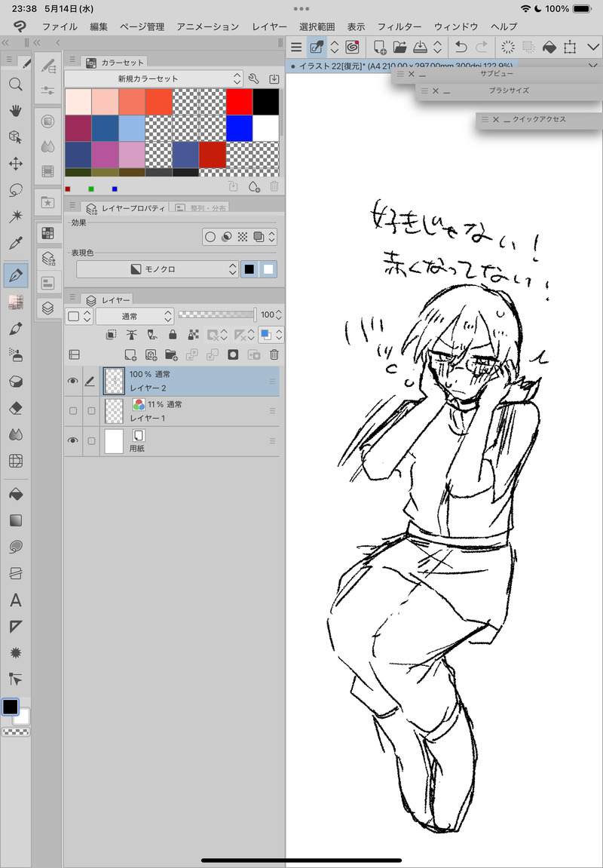Viewport: 603px width, 868px height.
Task: Select the Airbrush spray tool
Action: click(x=16, y=355)
